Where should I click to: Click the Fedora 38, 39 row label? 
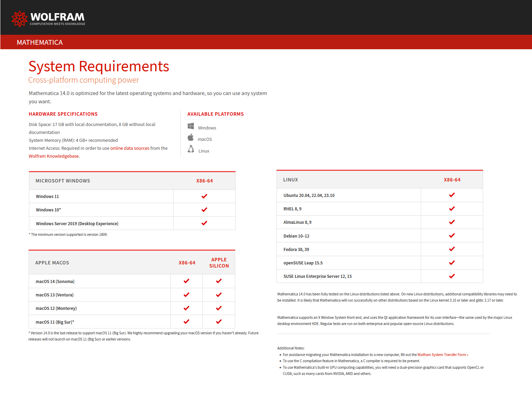click(296, 249)
